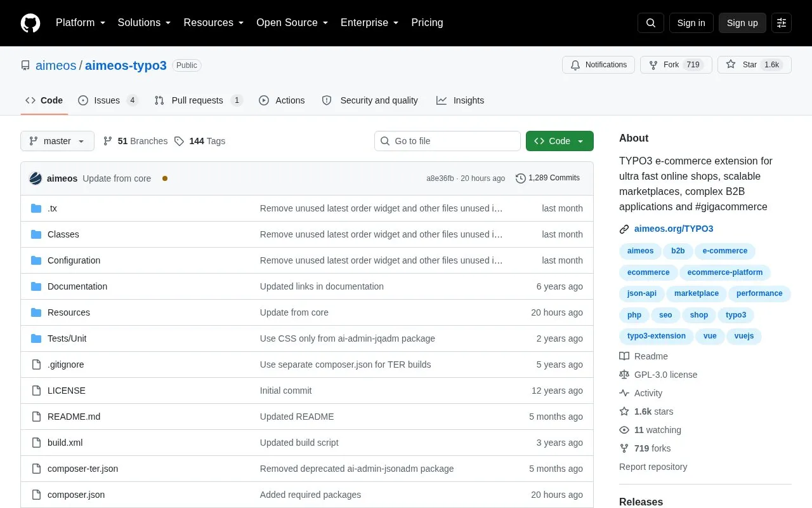Open the Pull requests tab

tap(199, 100)
